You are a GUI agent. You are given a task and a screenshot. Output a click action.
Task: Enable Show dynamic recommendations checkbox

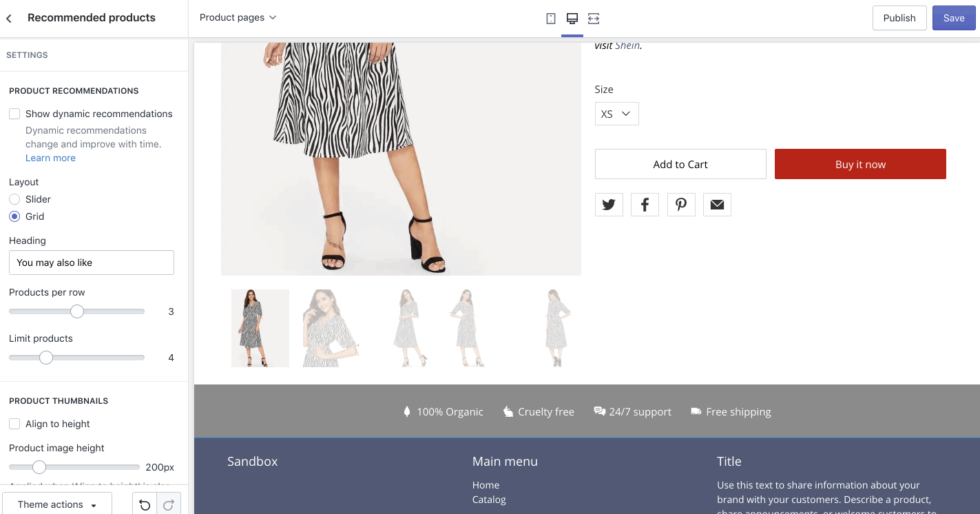(x=14, y=114)
